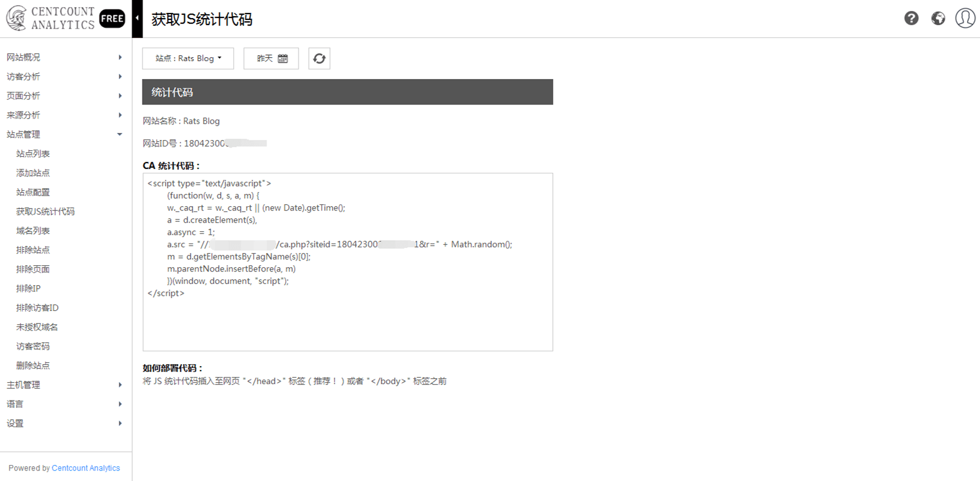Open the user profile icon

(965, 18)
